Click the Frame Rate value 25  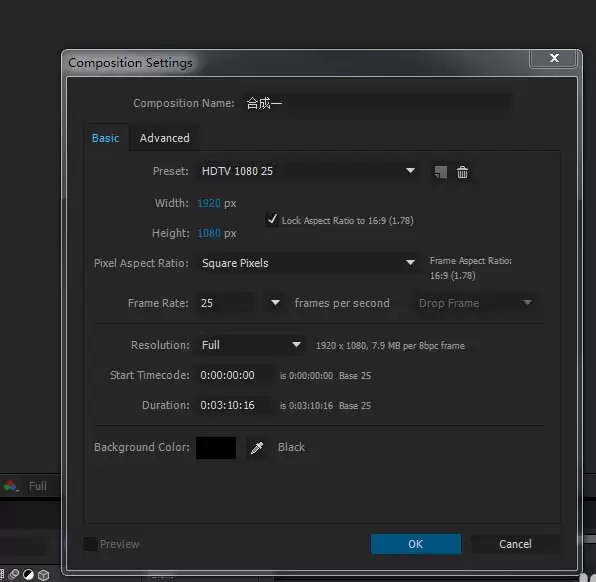[x=226, y=303]
